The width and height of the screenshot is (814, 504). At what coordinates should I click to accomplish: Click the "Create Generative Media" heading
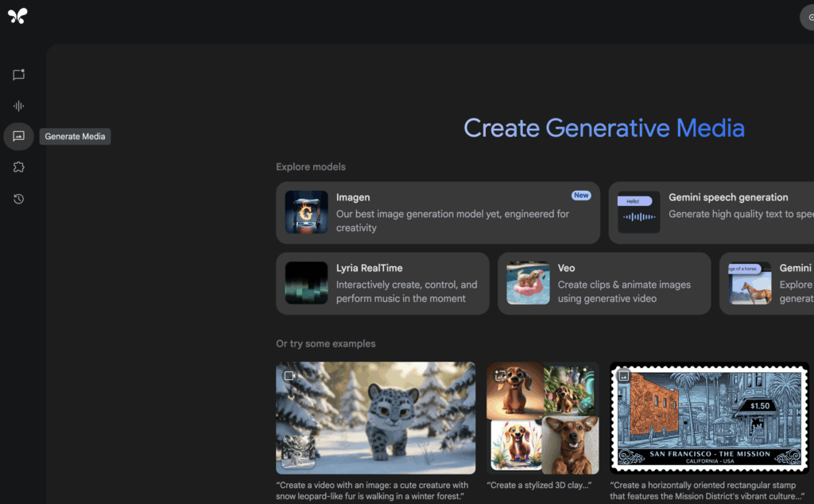[x=604, y=128]
